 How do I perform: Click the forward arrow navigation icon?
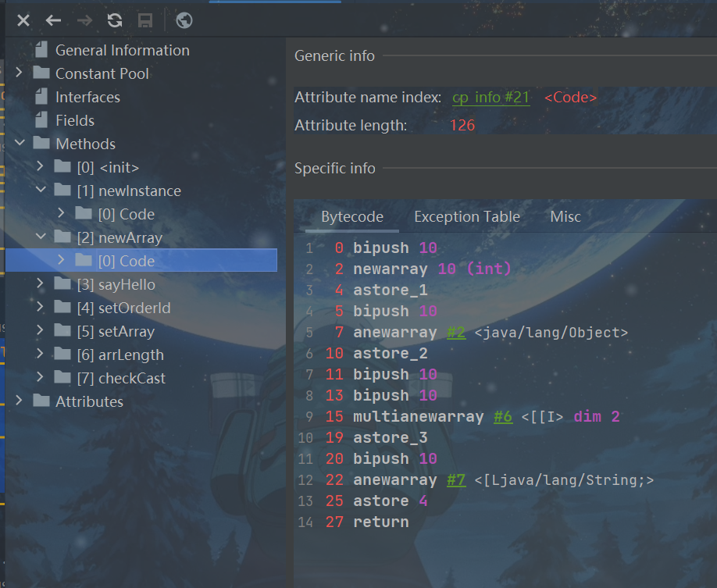[x=84, y=20]
